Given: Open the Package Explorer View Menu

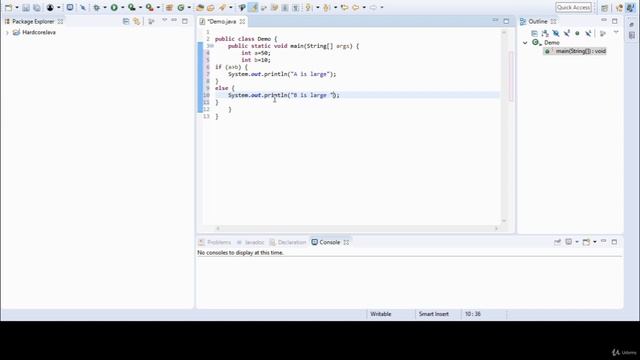Looking at the screenshot, I should (x=164, y=20).
